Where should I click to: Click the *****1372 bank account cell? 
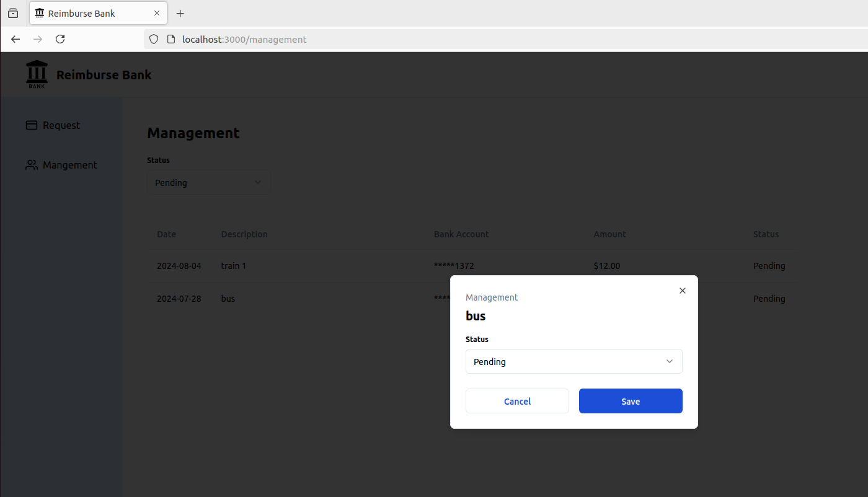454,266
